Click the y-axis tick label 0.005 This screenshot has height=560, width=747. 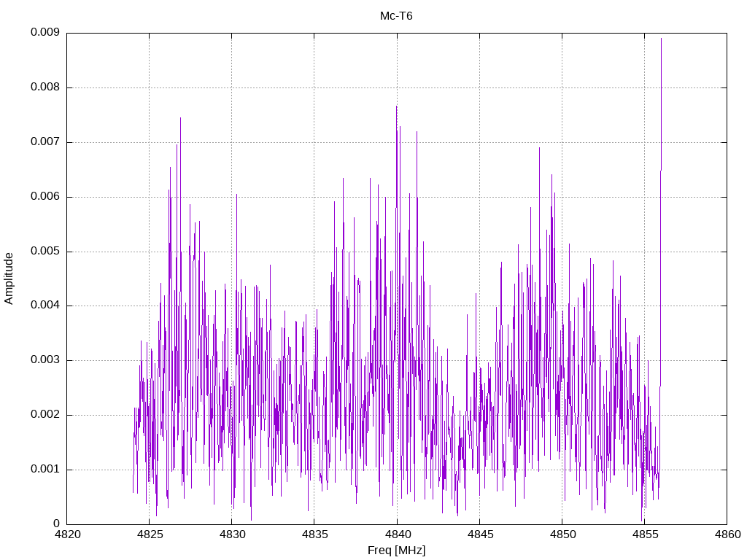44,251
